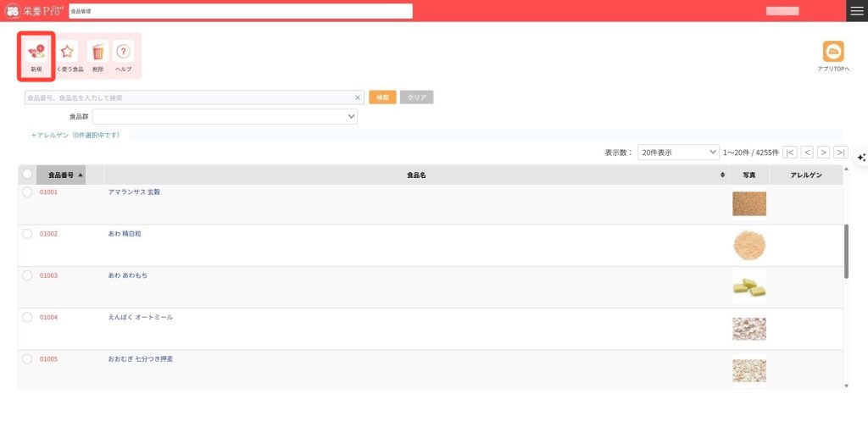Jump to the last page of results
The width and height of the screenshot is (868, 433).
[840, 153]
